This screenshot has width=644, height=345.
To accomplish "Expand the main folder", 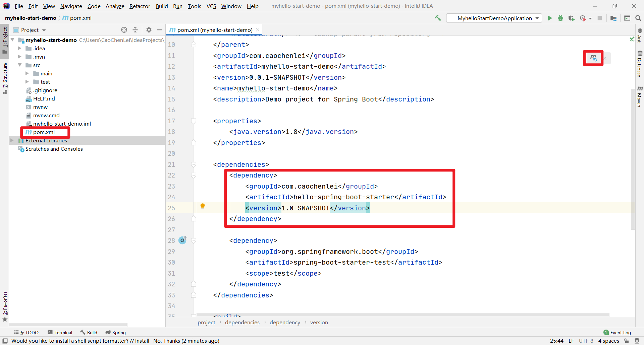I will (x=27, y=73).
